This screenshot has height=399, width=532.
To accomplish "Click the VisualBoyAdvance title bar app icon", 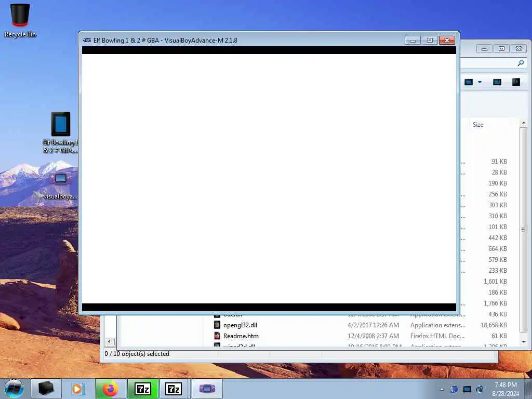I will pos(87,40).
